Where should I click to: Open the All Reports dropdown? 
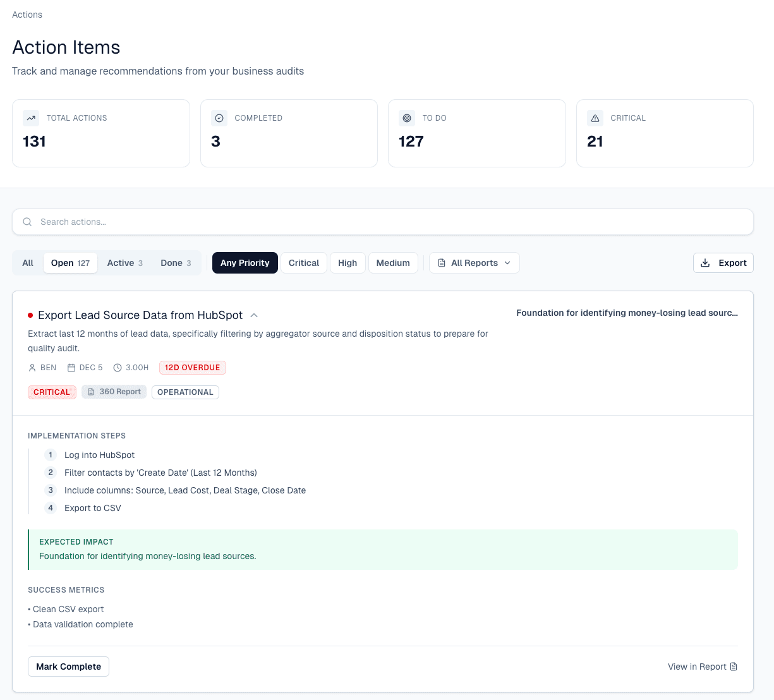coord(474,263)
